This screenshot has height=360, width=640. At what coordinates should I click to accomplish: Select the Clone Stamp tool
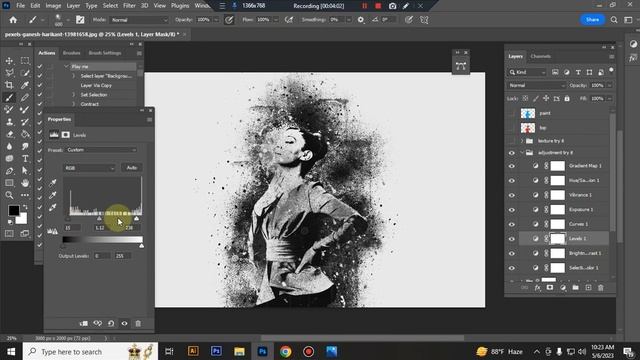point(9,122)
